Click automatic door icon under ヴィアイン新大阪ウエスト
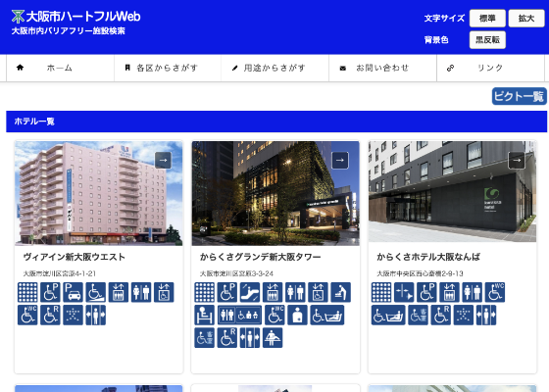Image resolution: width=549 pixels, height=392 pixels. click(96, 315)
